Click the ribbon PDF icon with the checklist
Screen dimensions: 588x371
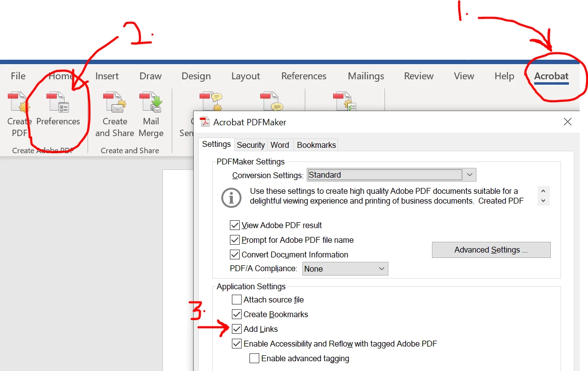(x=344, y=101)
